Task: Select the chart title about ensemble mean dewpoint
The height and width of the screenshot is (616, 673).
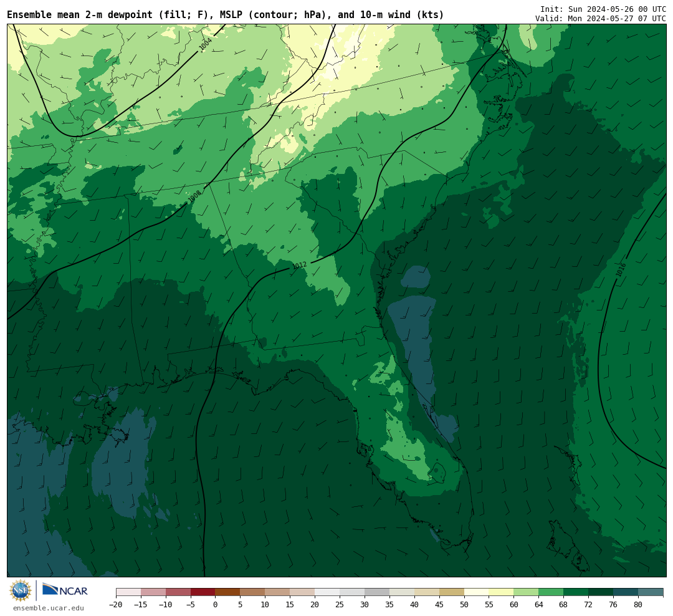Action: [x=226, y=14]
